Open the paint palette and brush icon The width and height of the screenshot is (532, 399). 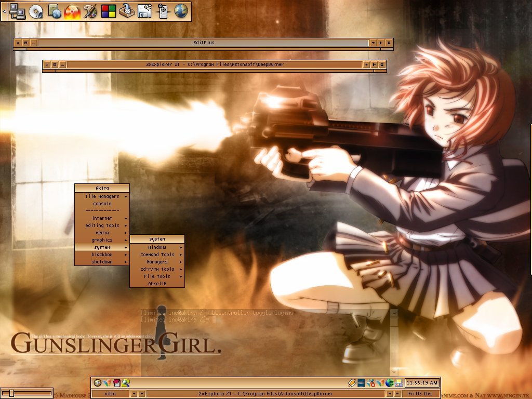coord(90,11)
